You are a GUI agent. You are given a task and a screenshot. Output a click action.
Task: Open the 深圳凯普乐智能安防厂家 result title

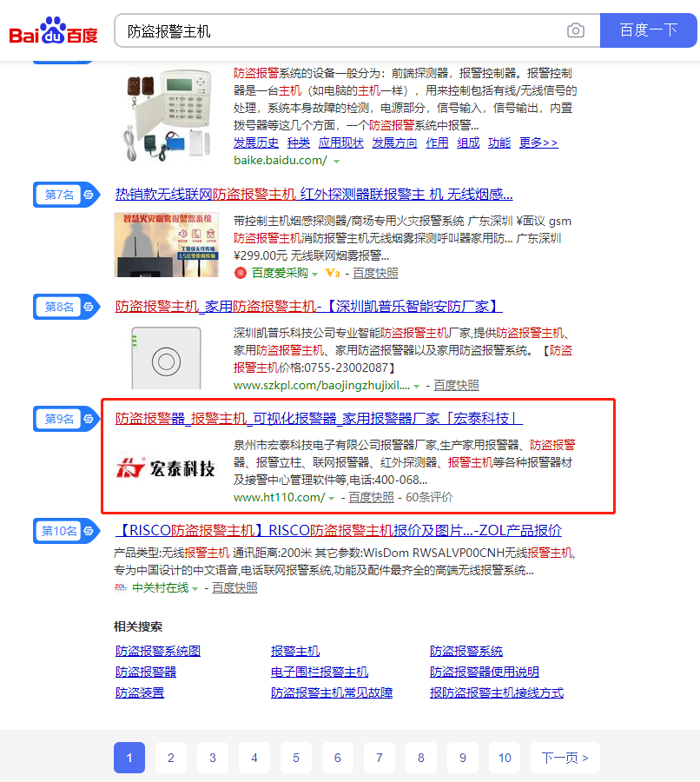pos(308,306)
